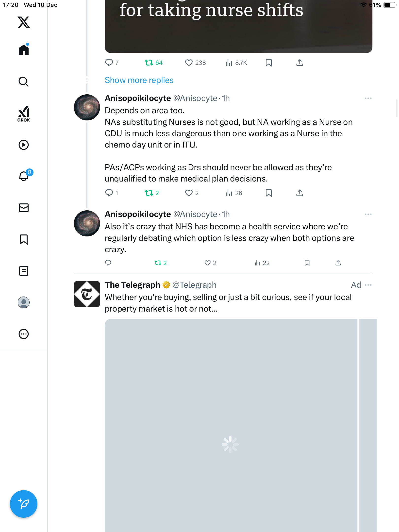This screenshot has width=399, height=532.
Task: Open more options on The Telegraph ad
Action: (x=368, y=285)
